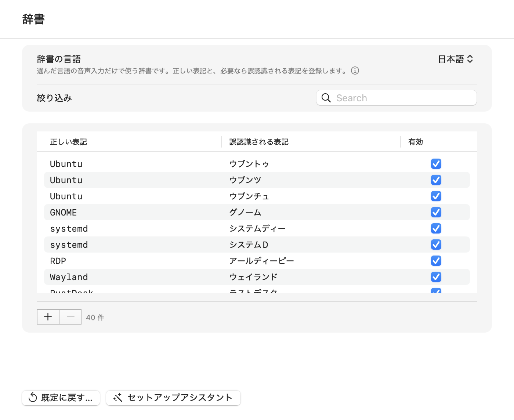Click the アールディーピー misrecognized text cell
Image resolution: width=514 pixels, height=420 pixels.
pos(261,261)
